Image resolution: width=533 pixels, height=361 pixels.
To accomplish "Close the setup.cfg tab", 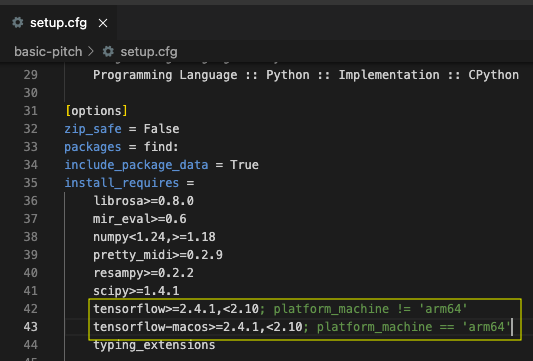I will click(103, 23).
